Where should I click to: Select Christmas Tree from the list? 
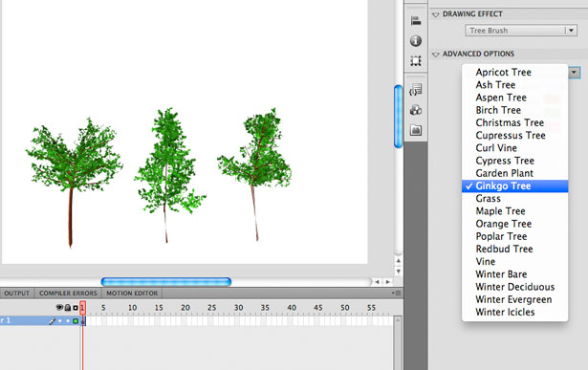515,122
